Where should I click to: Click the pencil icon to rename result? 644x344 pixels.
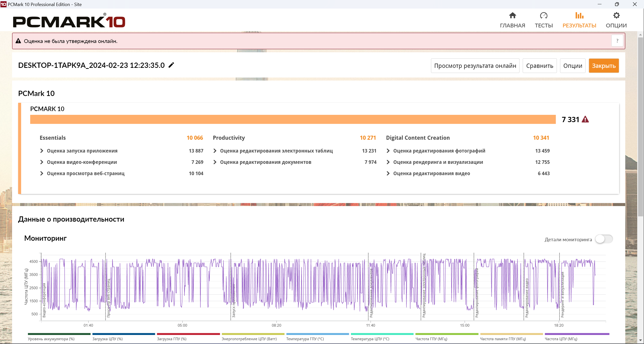171,65
